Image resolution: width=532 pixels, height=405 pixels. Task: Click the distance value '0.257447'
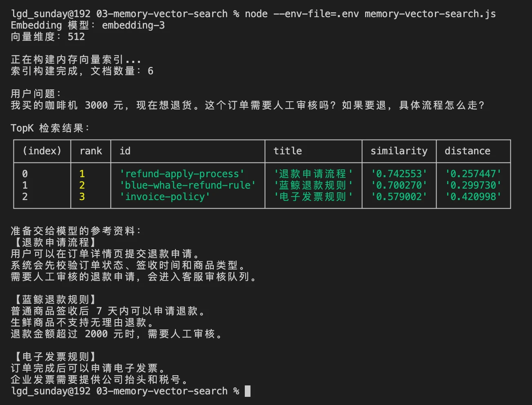pyautogui.click(x=473, y=174)
